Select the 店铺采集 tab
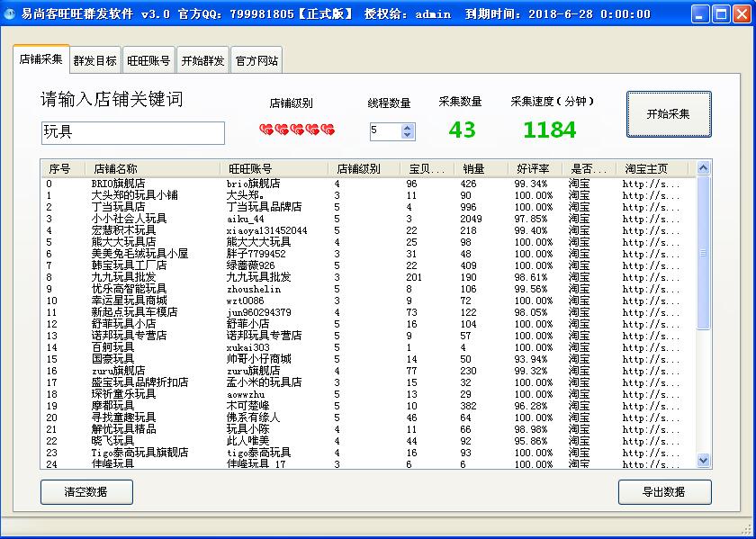Screen dimensions: 756x539 tap(41, 59)
